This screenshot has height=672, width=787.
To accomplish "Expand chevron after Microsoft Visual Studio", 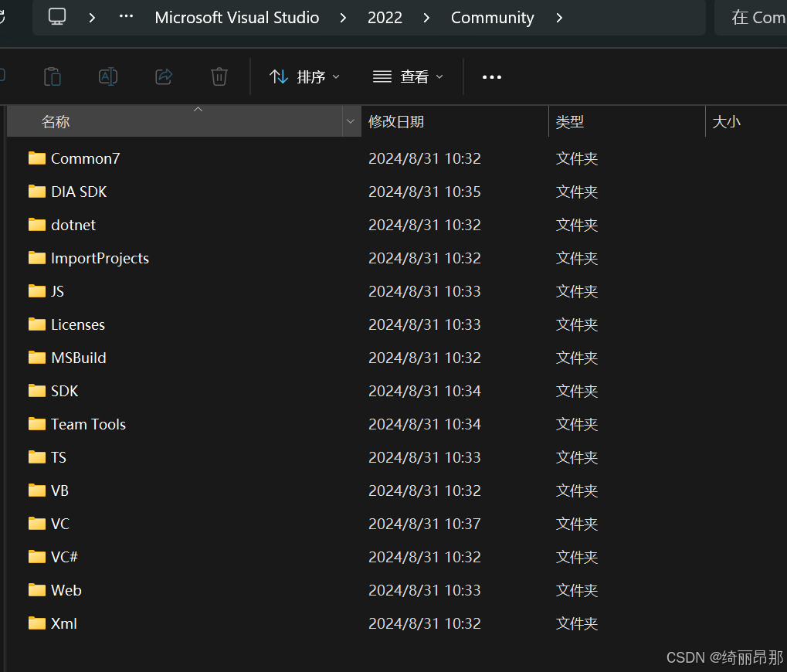I will (344, 18).
